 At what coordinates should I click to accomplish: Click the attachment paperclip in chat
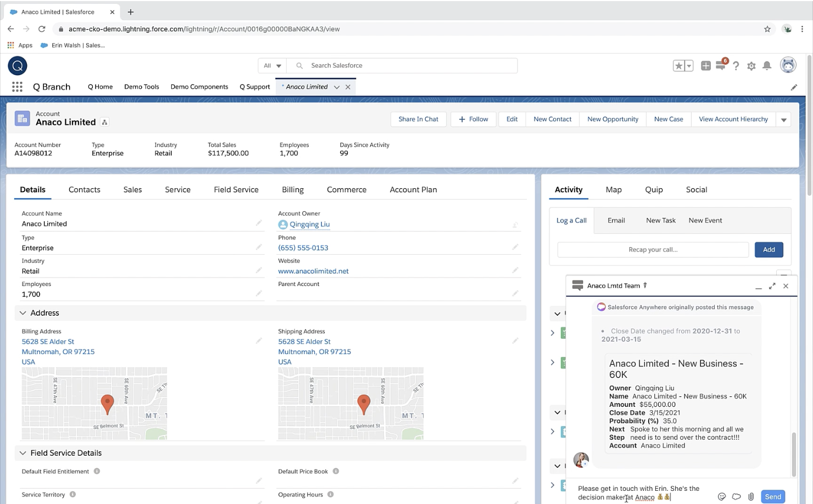tap(751, 496)
